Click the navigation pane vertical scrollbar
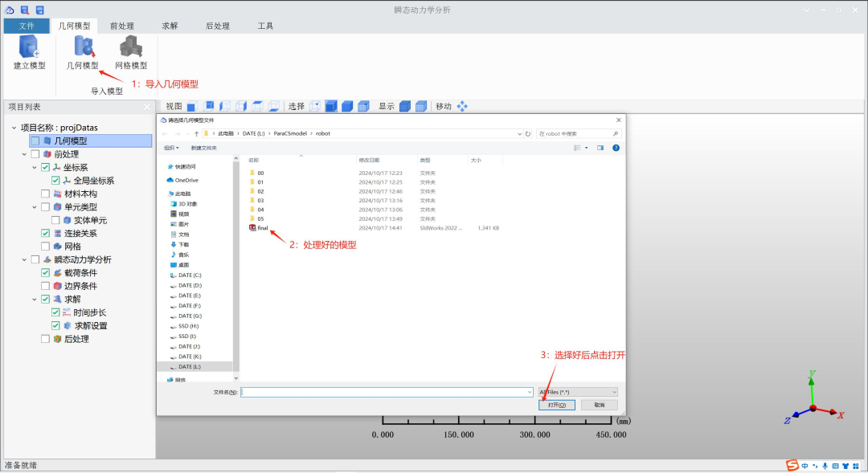The width and height of the screenshot is (868, 473). 236,268
